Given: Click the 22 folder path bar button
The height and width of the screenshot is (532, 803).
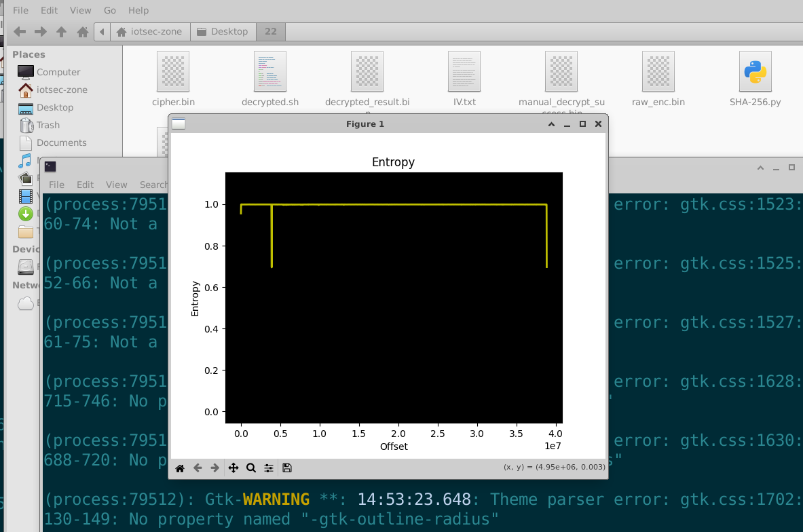Looking at the screenshot, I should click(270, 32).
